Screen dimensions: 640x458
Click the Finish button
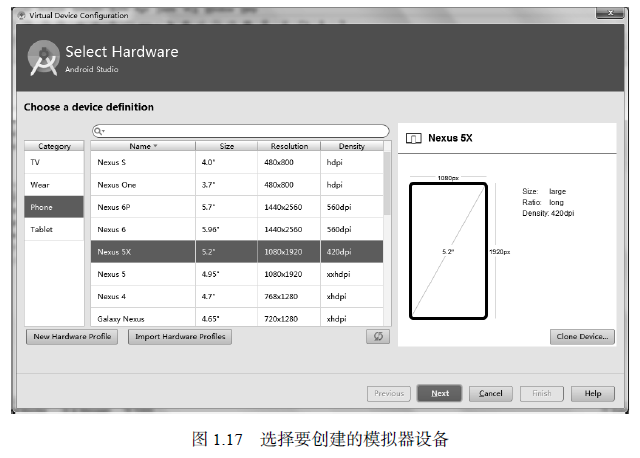[x=542, y=394]
